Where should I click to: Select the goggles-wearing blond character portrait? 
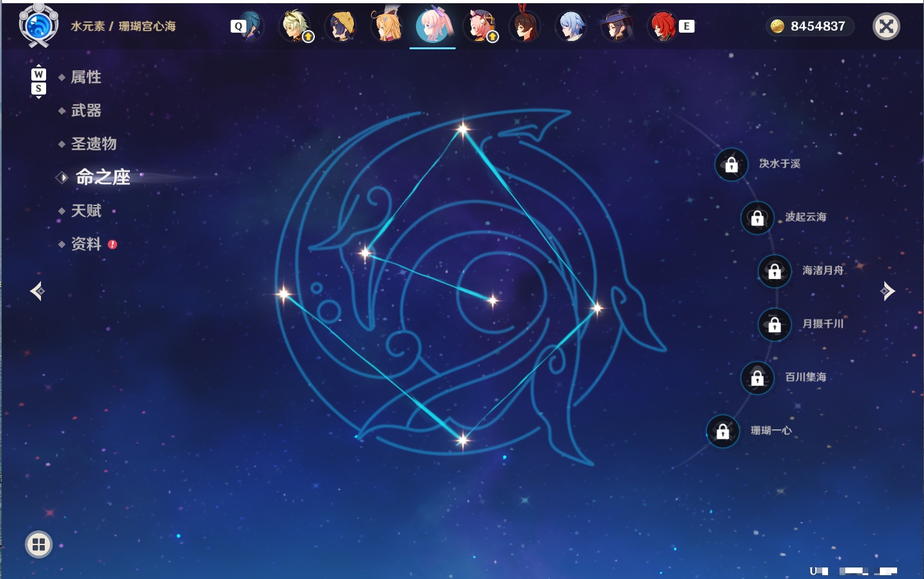(x=296, y=26)
